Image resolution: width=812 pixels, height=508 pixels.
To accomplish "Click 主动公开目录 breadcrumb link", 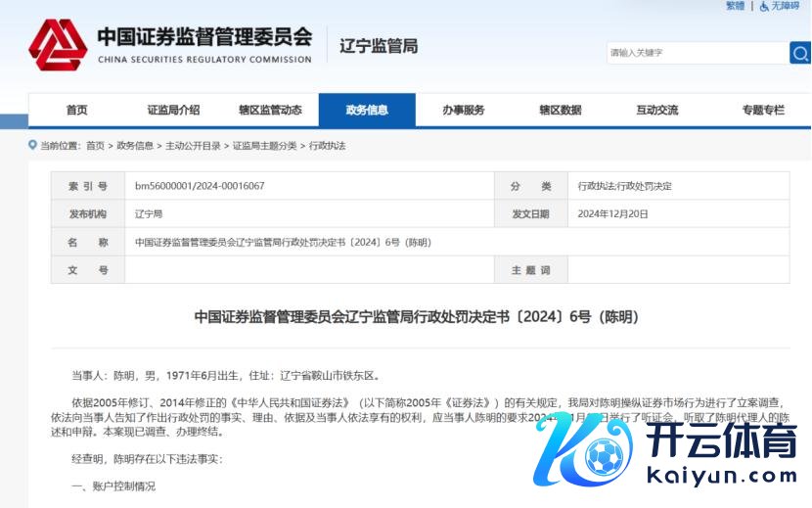I will click(x=193, y=146).
